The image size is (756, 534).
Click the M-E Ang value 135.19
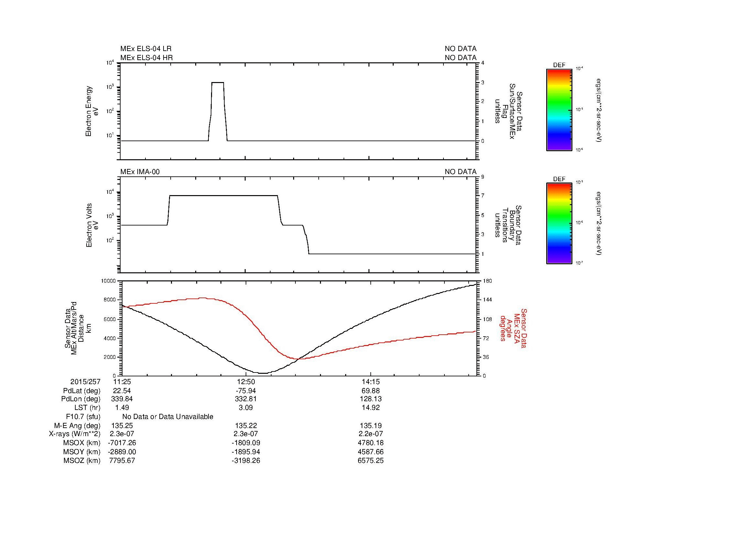(371, 425)
